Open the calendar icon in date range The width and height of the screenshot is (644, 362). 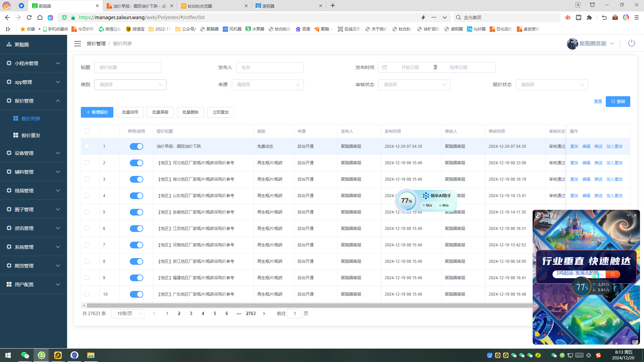pyautogui.click(x=385, y=67)
